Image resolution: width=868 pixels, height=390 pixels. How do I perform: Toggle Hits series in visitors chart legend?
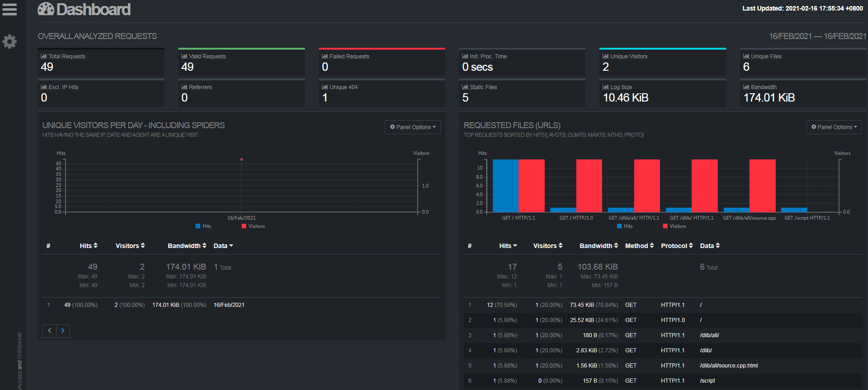pos(203,226)
